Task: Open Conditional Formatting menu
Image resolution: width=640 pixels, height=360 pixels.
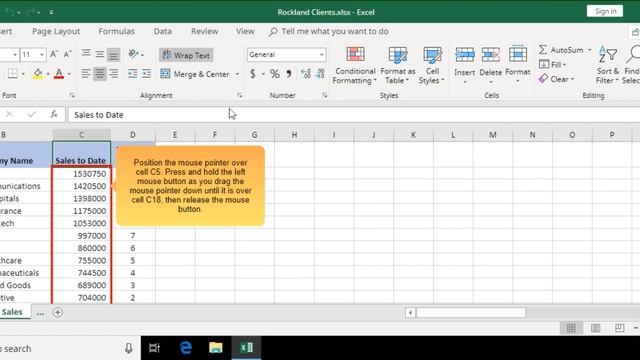Action: tap(355, 65)
